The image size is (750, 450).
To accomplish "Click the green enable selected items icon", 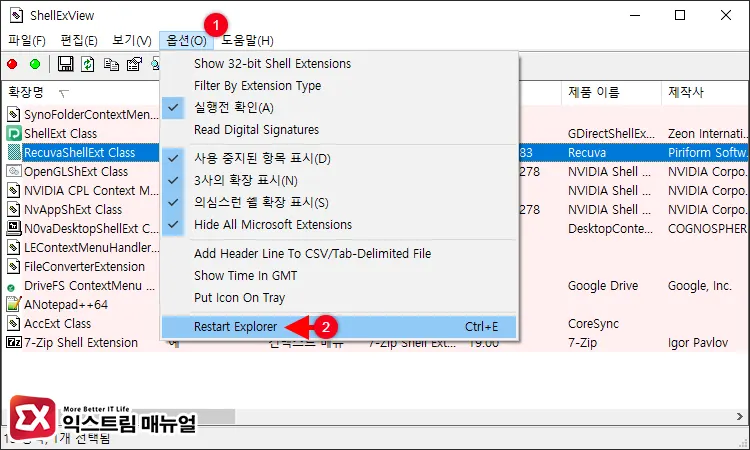I will pos(35,64).
